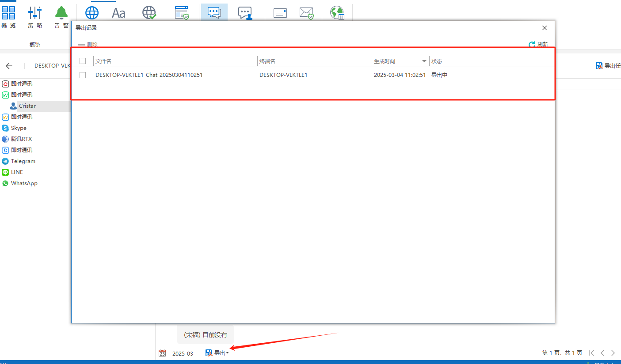Click the green 告警 alarm bell
Image resolution: width=621 pixels, height=364 pixels.
61,13
